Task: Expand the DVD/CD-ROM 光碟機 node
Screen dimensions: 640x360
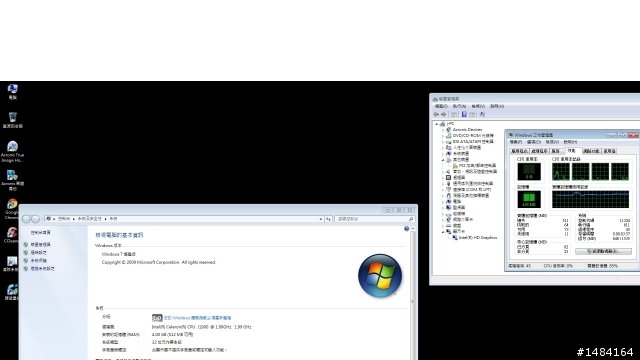Action: click(x=443, y=136)
